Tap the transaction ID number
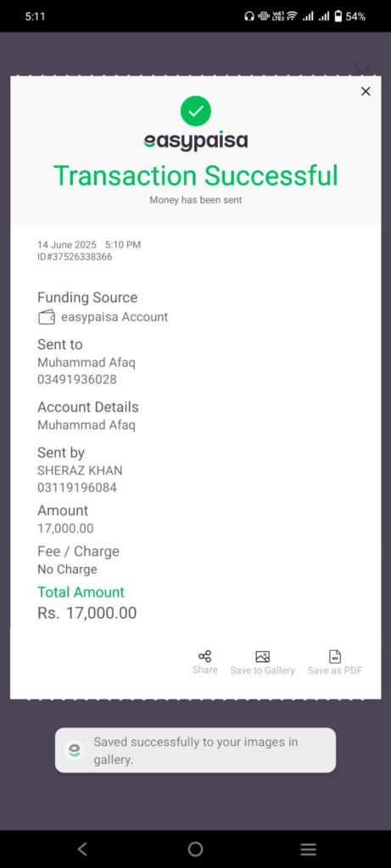The width and height of the screenshot is (391, 868). [x=75, y=257]
